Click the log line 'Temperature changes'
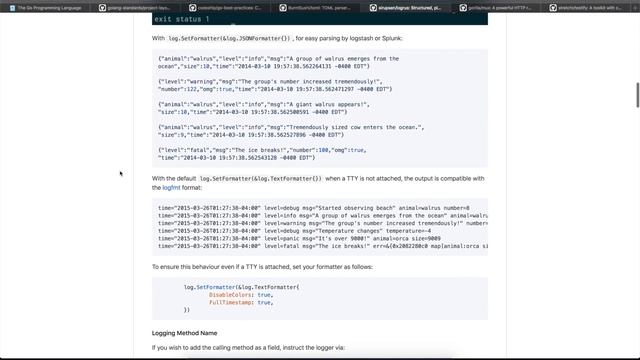The height and width of the screenshot is (360, 640). click(x=294, y=231)
